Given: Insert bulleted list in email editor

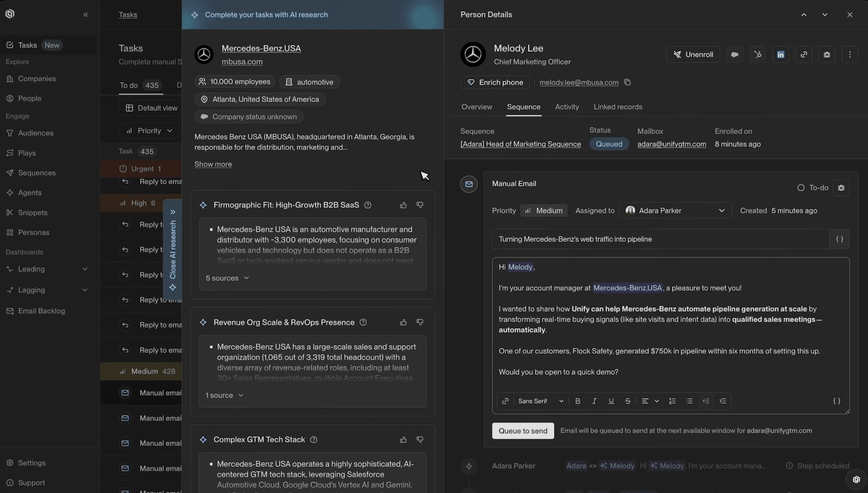Looking at the screenshot, I should coord(689,401).
